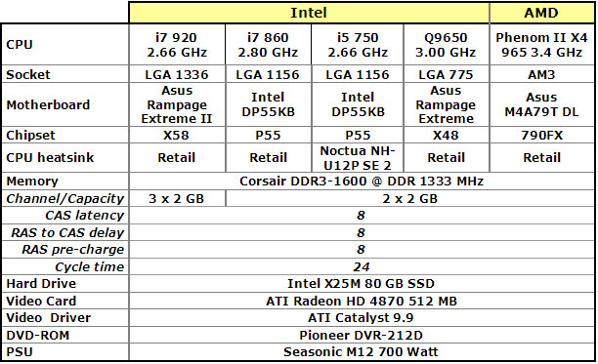Click the Corsair DDR3-1600 memory cell

pyautogui.click(x=362, y=181)
